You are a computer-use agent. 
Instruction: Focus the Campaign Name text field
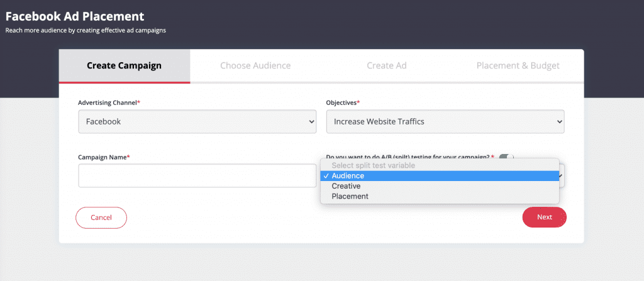click(197, 175)
